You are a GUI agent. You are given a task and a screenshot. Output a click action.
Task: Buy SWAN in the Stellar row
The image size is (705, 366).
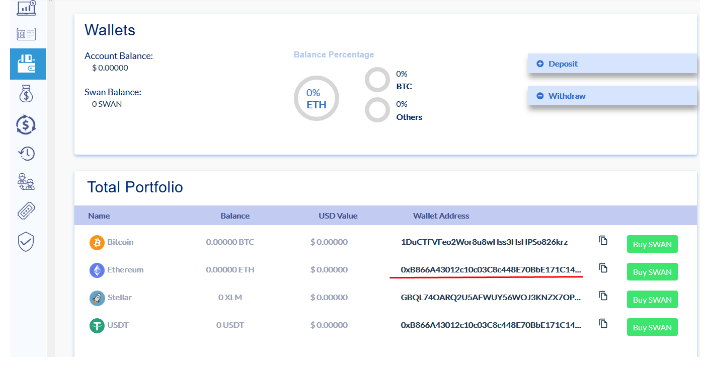tap(652, 300)
